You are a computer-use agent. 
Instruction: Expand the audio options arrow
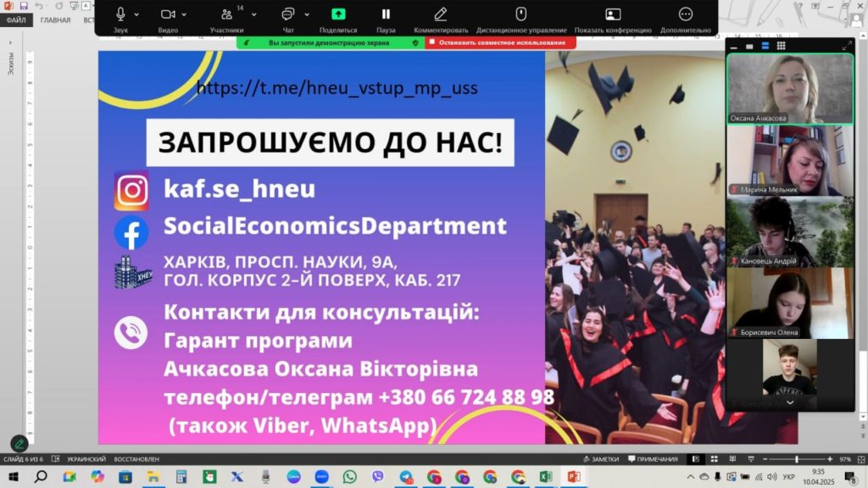point(136,15)
